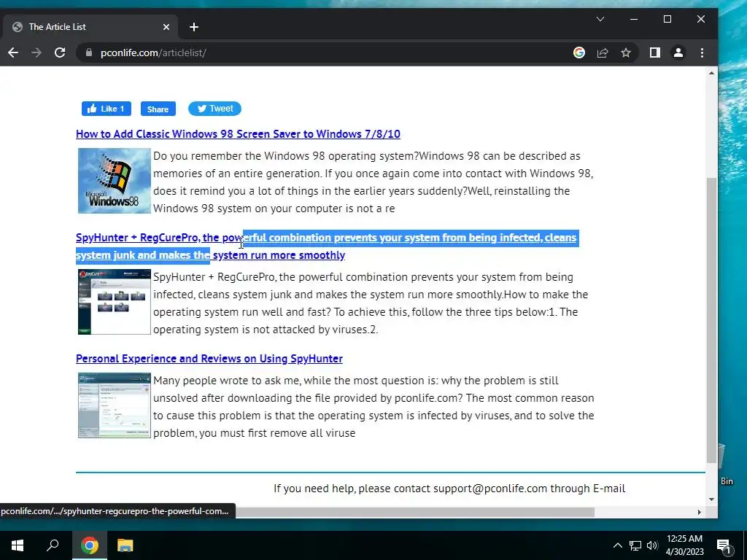Click the Tweet button
Viewport: 747px width, 560px height.
215,109
